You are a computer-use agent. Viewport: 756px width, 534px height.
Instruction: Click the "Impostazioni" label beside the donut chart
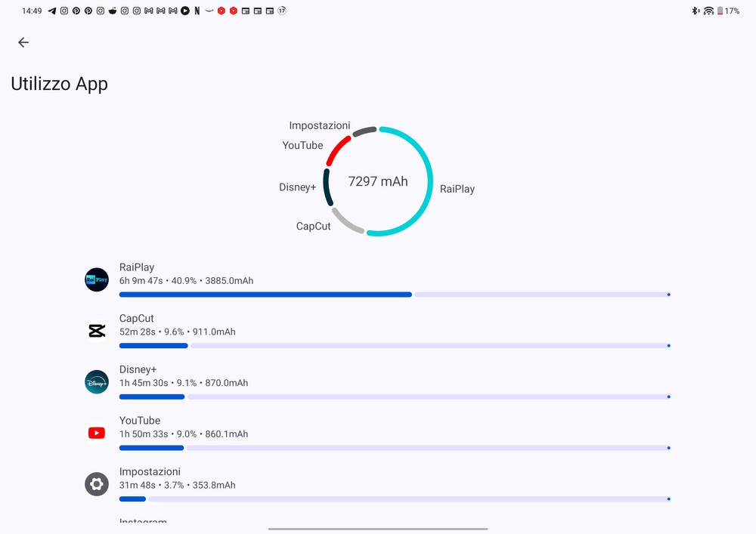tap(320, 125)
